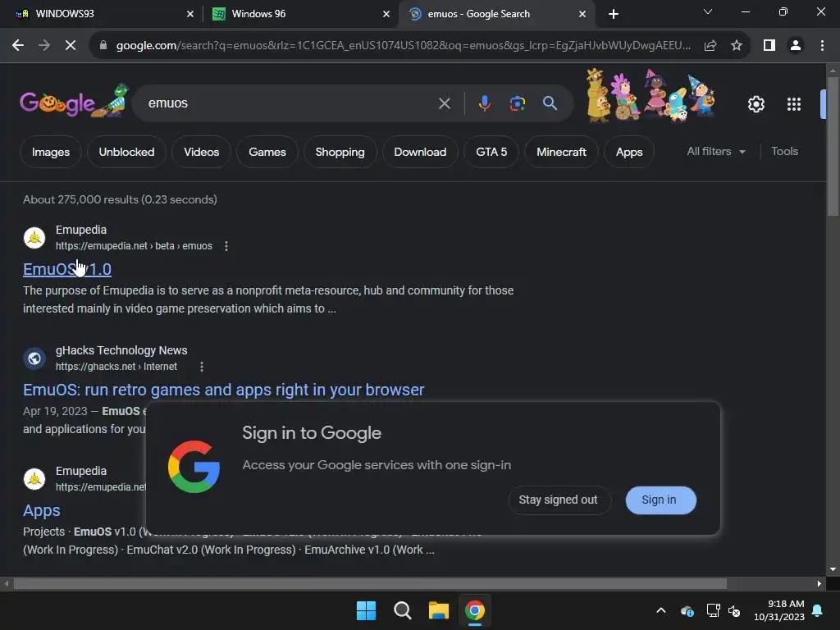Open File Explorer from the taskbar

(x=439, y=610)
